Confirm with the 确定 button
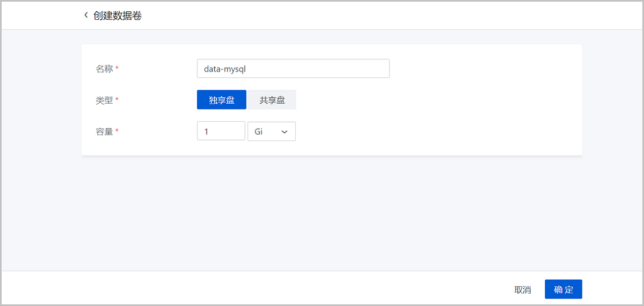This screenshot has width=644, height=306. pos(563,289)
